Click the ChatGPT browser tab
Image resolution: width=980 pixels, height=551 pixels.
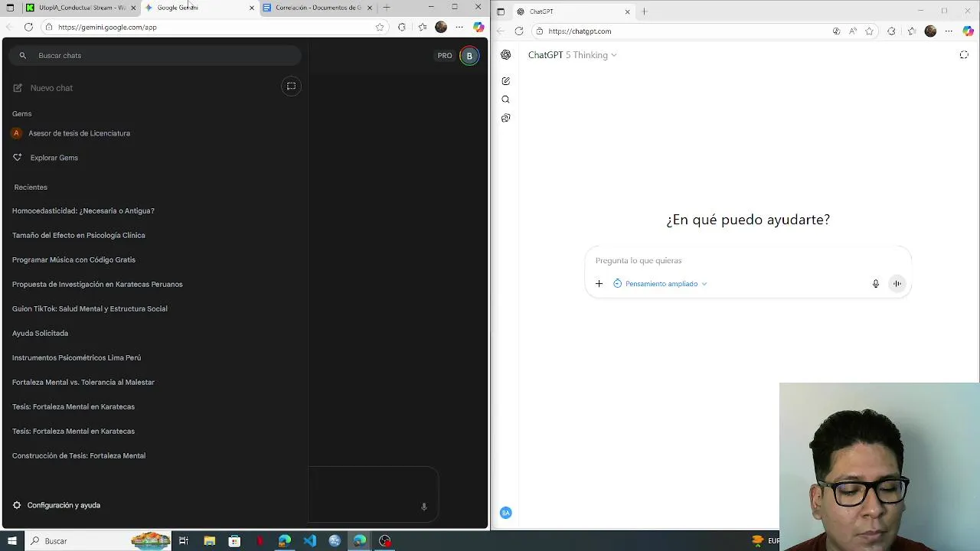click(x=573, y=11)
